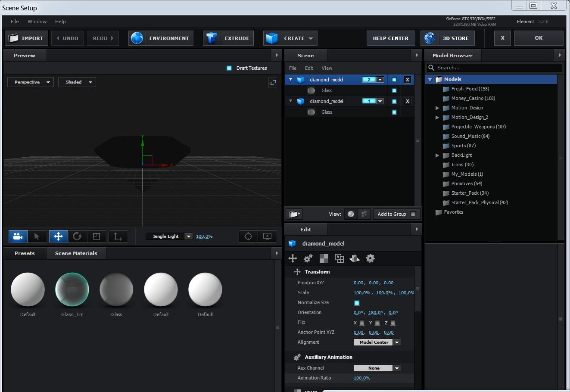The width and height of the screenshot is (570, 392).
Task: Click the crosshair focus view icon
Action: pos(248,236)
